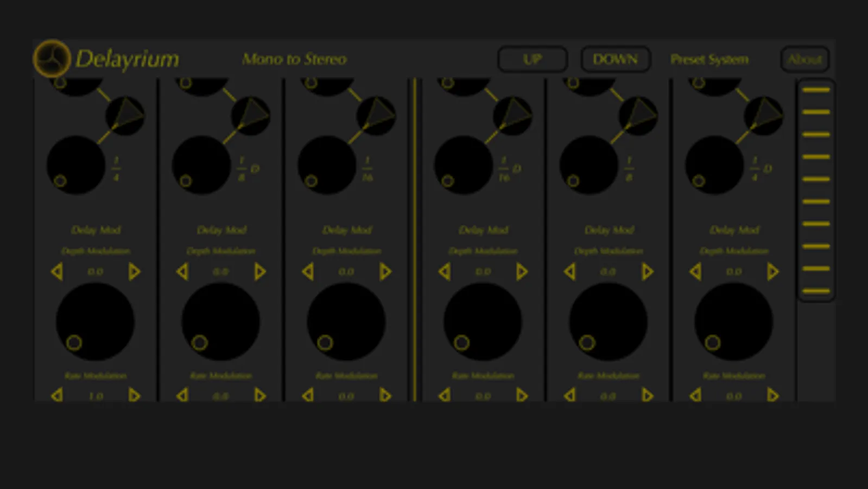Screen dimensions: 868x489
Task: Click triangle knob in the 1/4 D delay column
Action: click(763, 116)
